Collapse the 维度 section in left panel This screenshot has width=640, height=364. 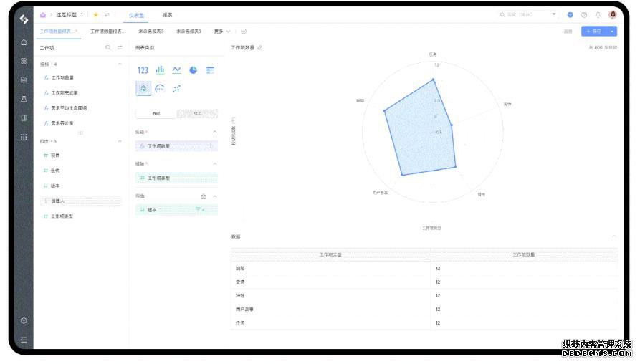pyautogui.click(x=120, y=141)
